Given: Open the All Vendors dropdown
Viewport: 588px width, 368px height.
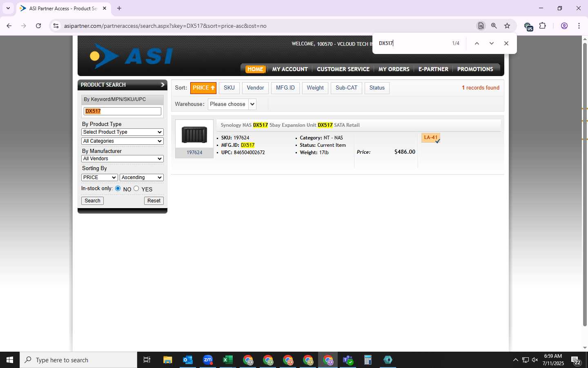Looking at the screenshot, I should (122, 159).
